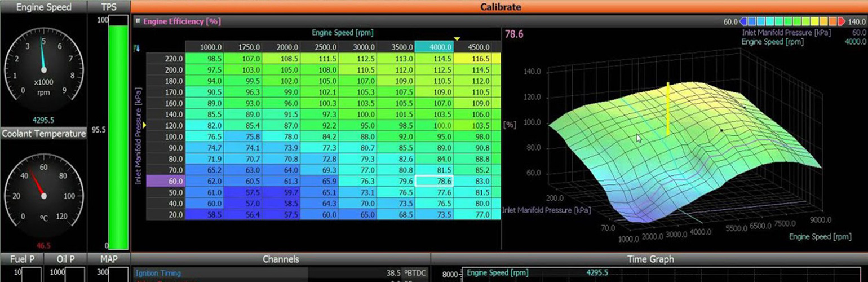The width and height of the screenshot is (868, 282).
Task: Click the green TPS bar gauge
Action: 118,135
